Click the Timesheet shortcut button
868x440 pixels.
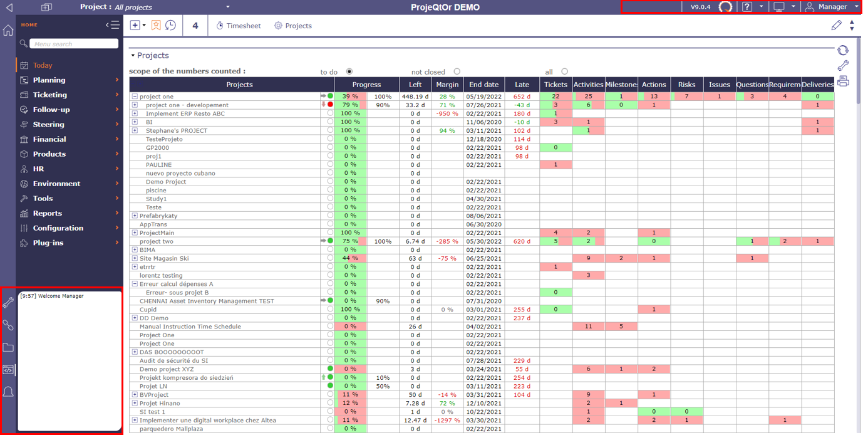point(238,26)
